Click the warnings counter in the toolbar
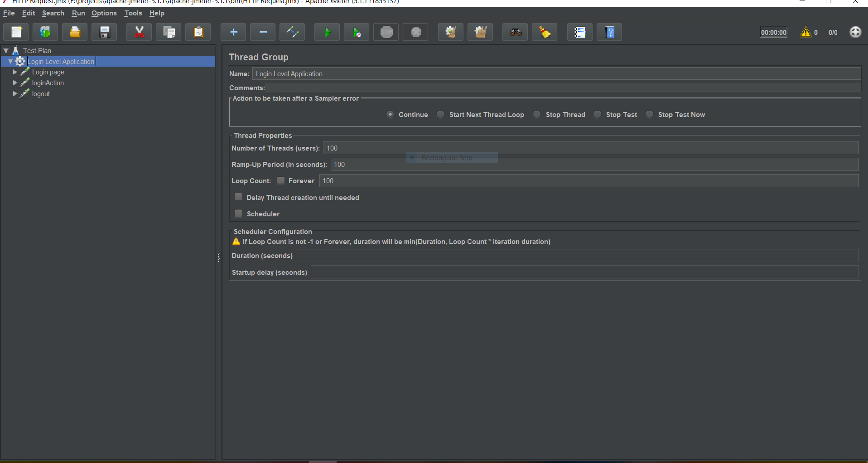 [x=809, y=32]
